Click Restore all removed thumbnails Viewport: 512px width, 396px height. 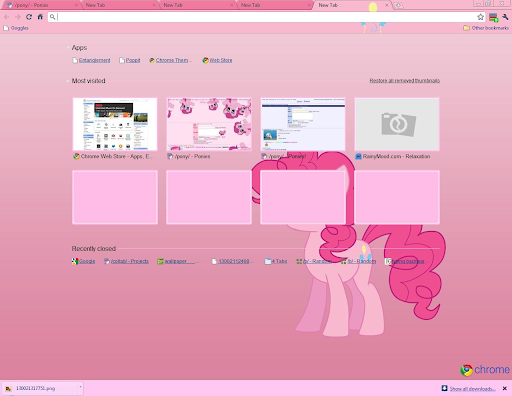click(405, 81)
